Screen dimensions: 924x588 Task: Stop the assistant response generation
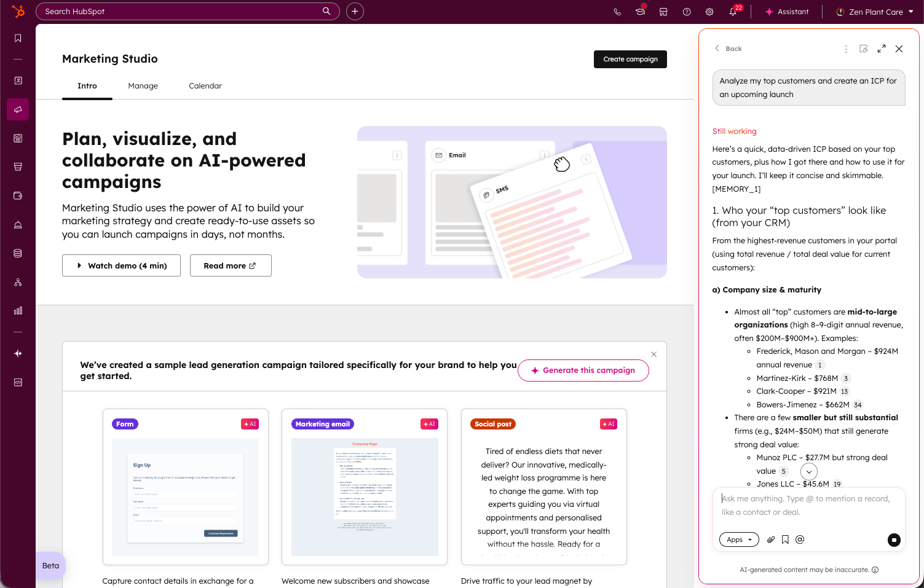point(894,539)
